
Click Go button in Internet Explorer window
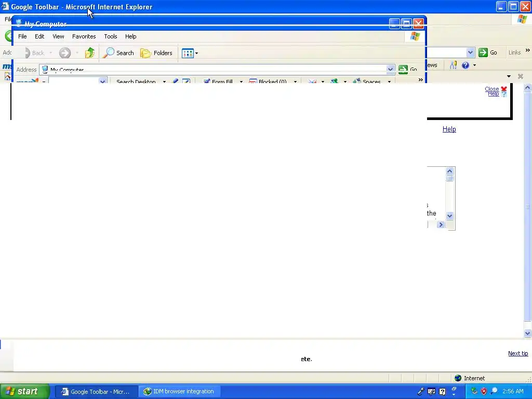(488, 52)
